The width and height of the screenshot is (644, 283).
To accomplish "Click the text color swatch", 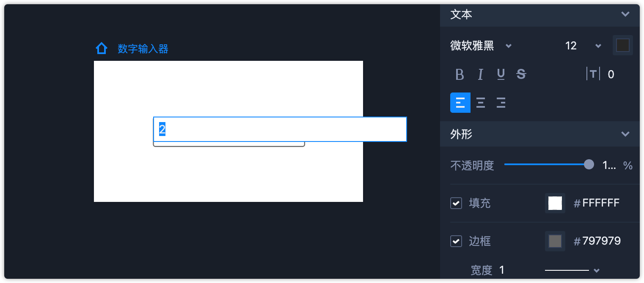I will pos(623,45).
